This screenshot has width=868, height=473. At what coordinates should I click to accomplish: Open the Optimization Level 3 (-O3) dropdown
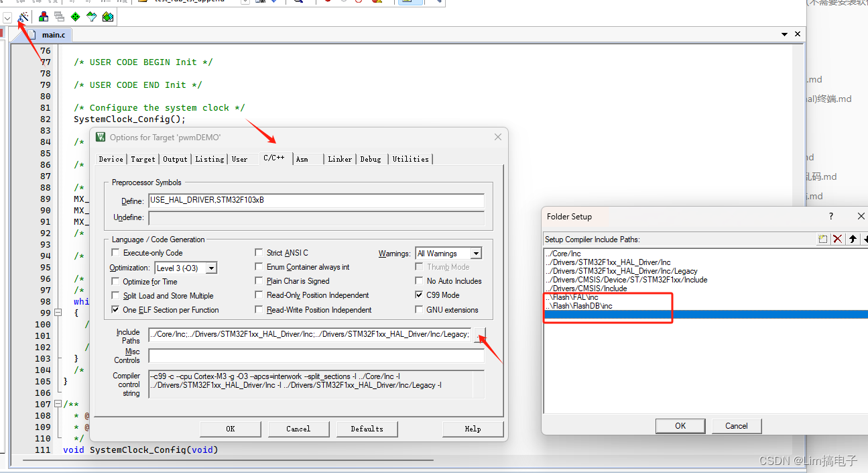(x=210, y=267)
